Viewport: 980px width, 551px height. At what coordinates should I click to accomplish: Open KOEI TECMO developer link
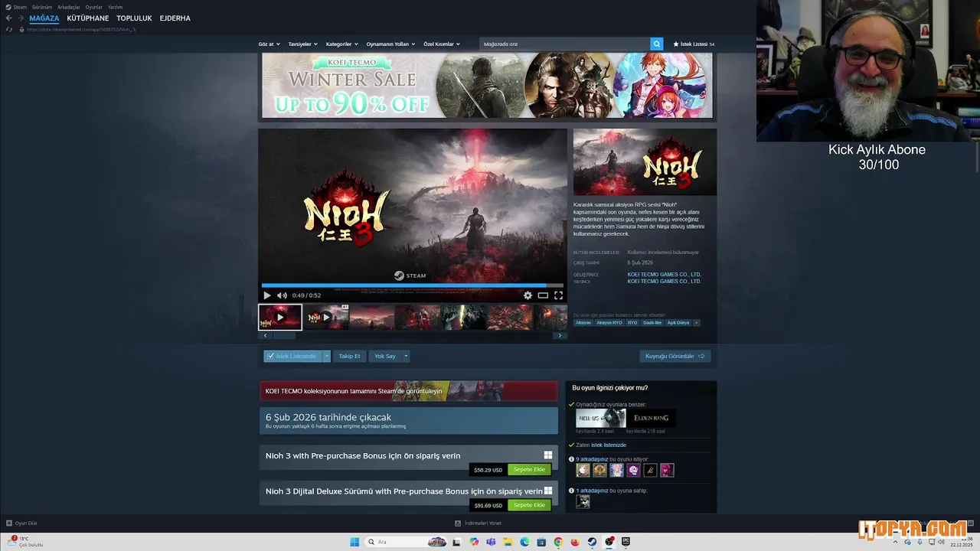pos(664,274)
